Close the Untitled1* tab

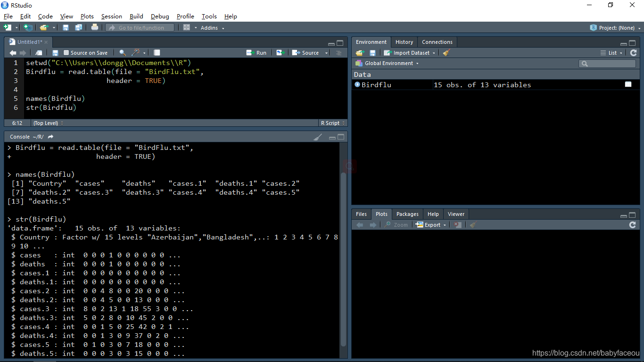[46, 42]
